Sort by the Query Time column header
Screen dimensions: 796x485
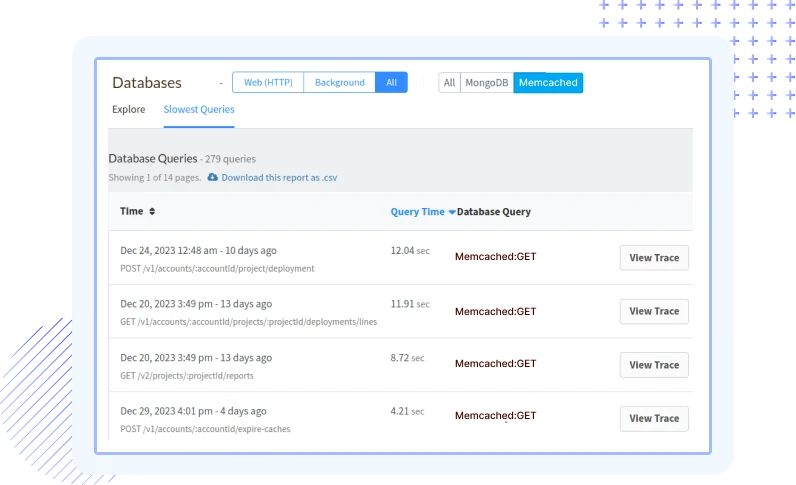[417, 212]
